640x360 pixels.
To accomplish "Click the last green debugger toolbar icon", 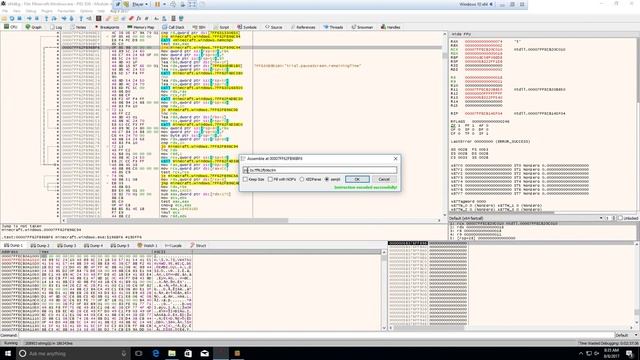I will click(181, 18).
